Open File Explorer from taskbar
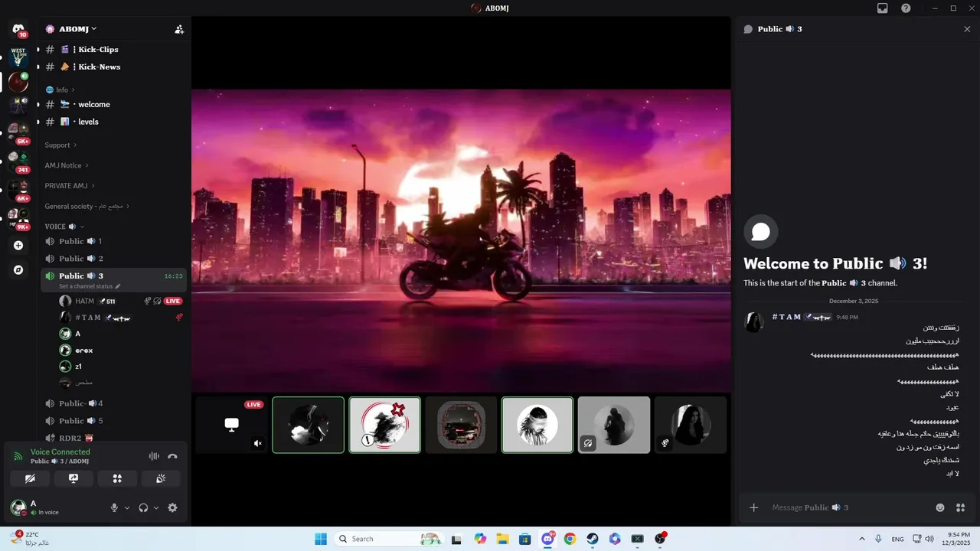 [x=502, y=539]
